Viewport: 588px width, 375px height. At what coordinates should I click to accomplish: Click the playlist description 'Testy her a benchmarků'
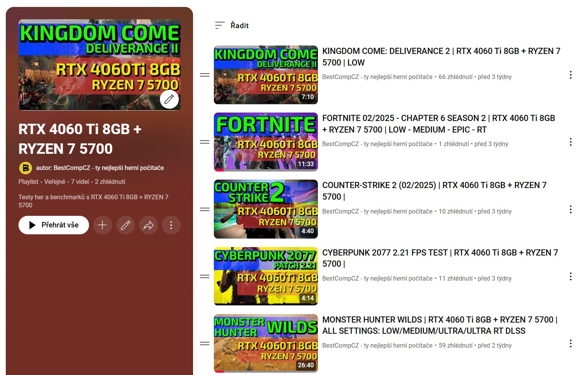[93, 201]
